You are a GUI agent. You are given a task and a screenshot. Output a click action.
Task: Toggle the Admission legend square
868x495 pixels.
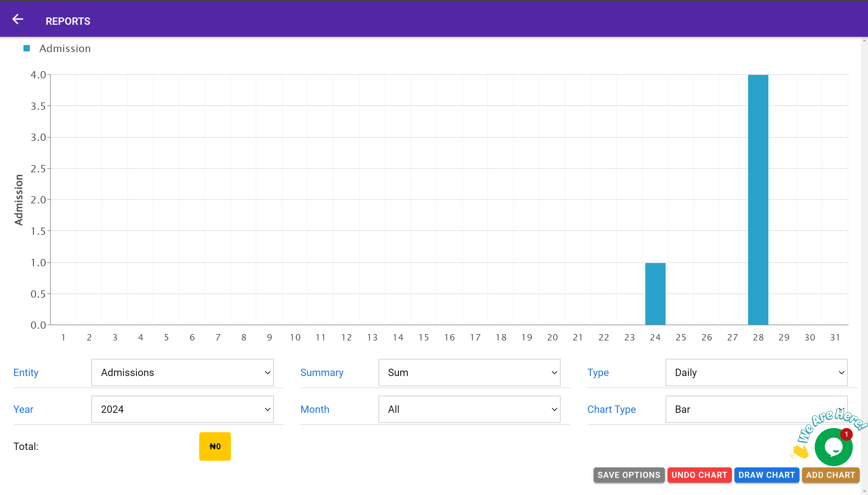27,48
